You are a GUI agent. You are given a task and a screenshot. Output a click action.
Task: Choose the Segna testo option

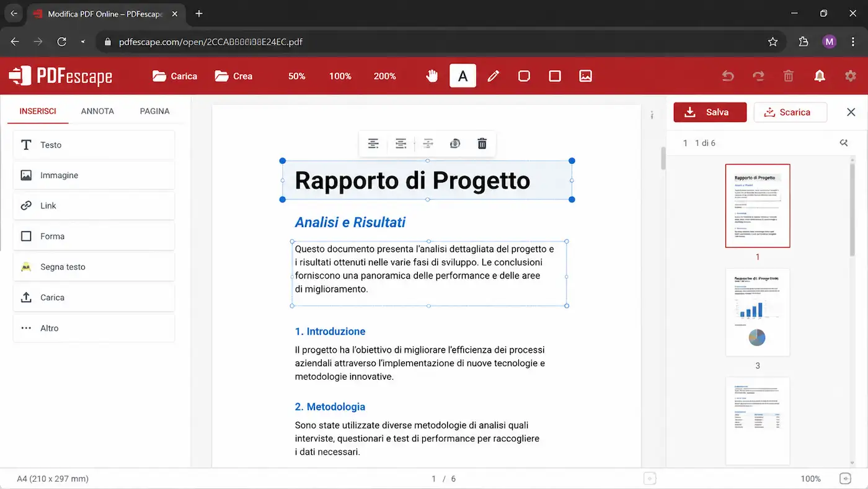[94, 267]
